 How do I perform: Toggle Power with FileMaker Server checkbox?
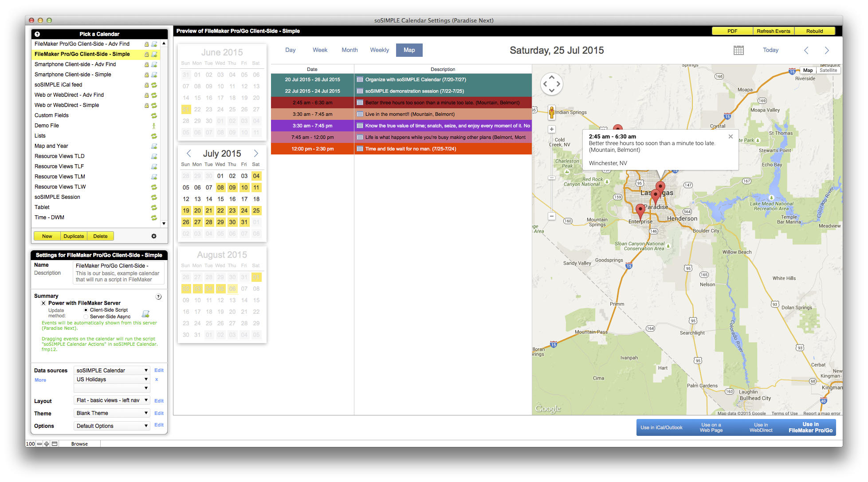point(43,303)
